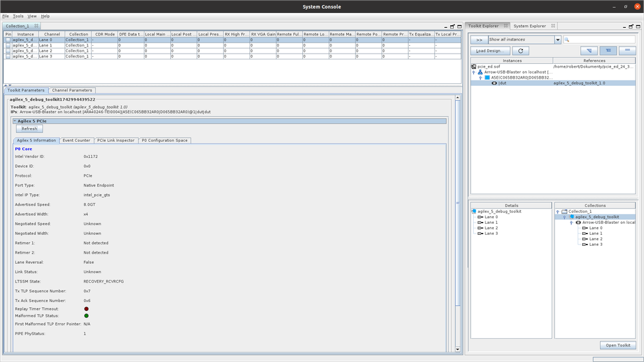Collapse Arrow-USB-Blaster node in Collections tree
Screen dimensions: 644x362
(x=571, y=223)
